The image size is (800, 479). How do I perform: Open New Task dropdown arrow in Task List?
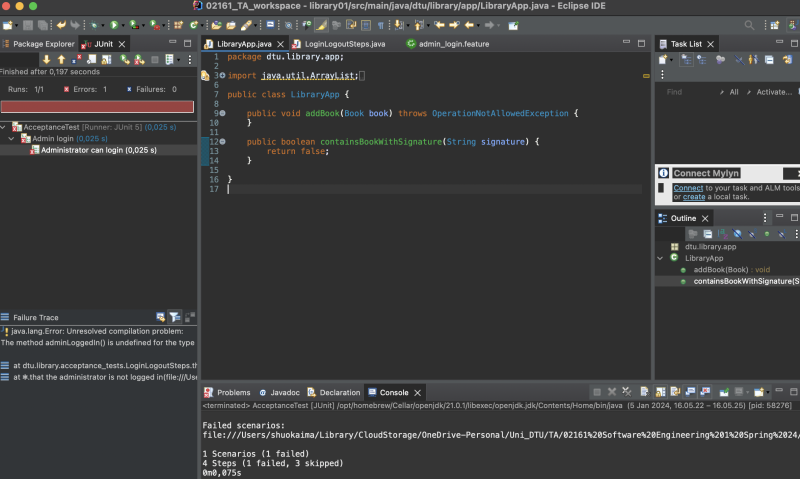[x=671, y=60]
